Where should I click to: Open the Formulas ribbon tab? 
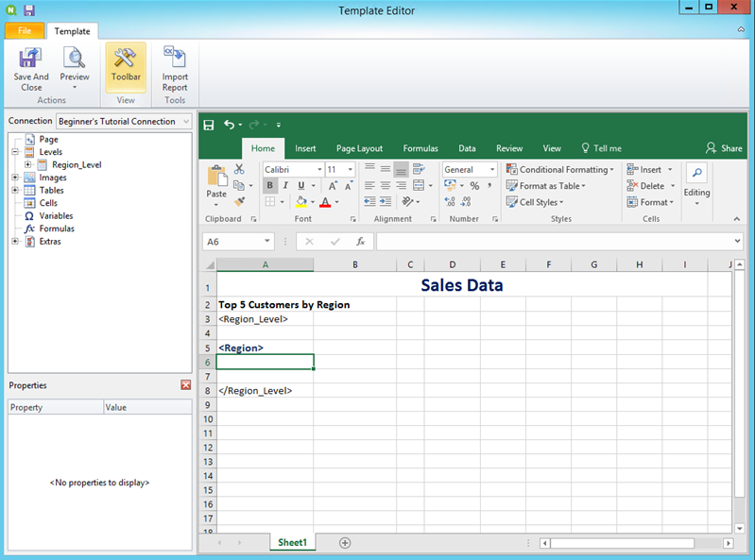[420, 148]
